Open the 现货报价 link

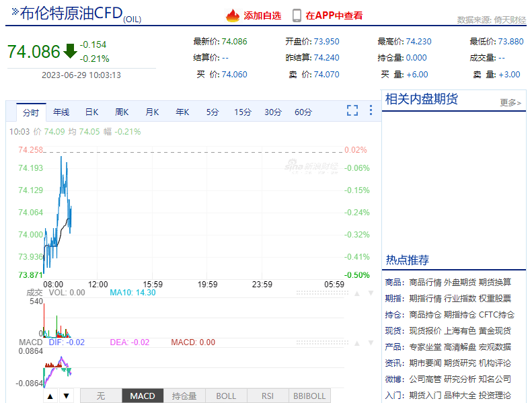(425, 331)
